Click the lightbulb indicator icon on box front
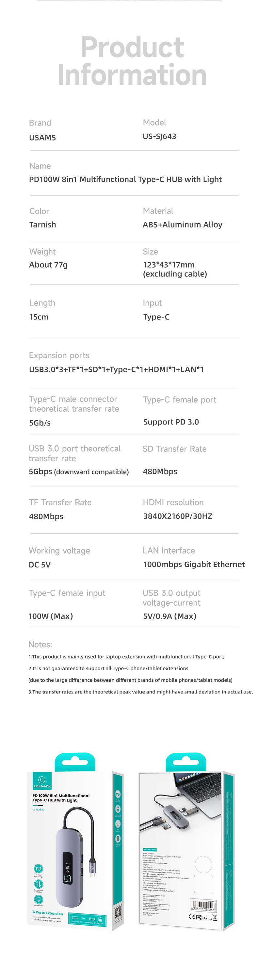 [x=39, y=899]
